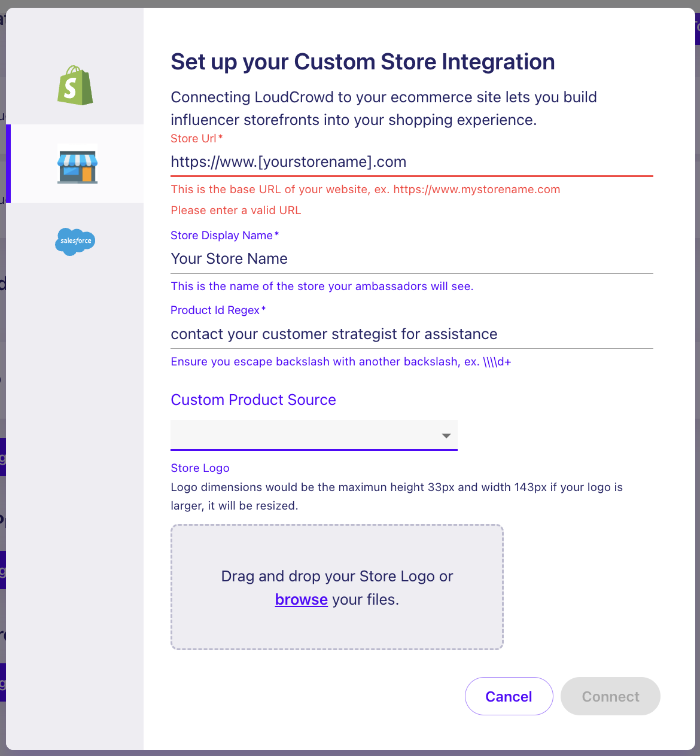Click the Store Logo drag and drop zone
The width and height of the screenshot is (700, 756).
tap(337, 587)
